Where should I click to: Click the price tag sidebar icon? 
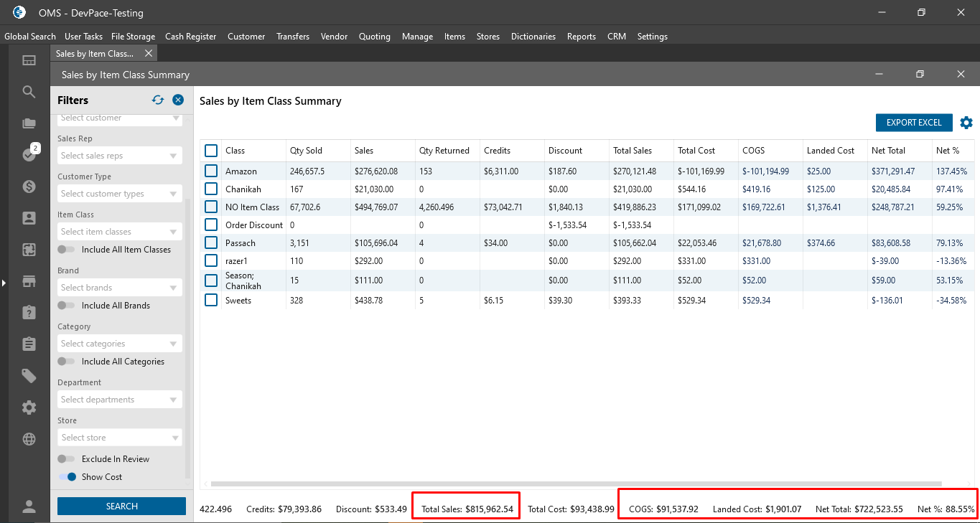[x=29, y=376]
